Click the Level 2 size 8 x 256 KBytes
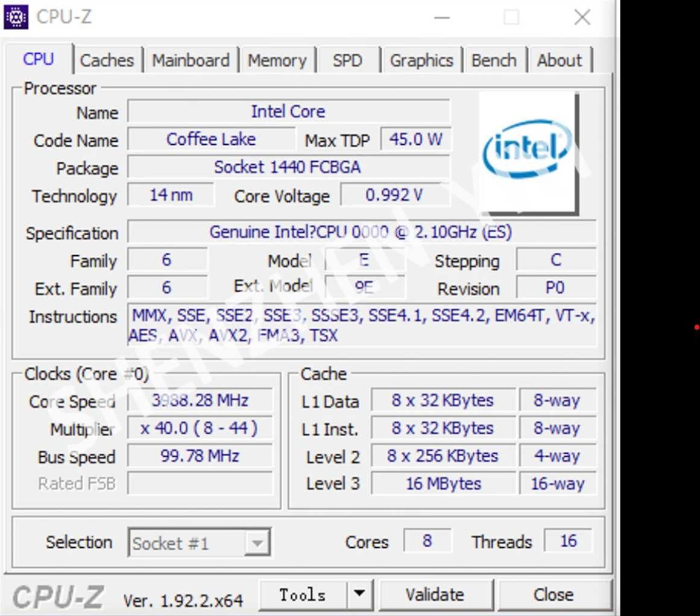Screen dimensions: 700x616 pos(443,456)
